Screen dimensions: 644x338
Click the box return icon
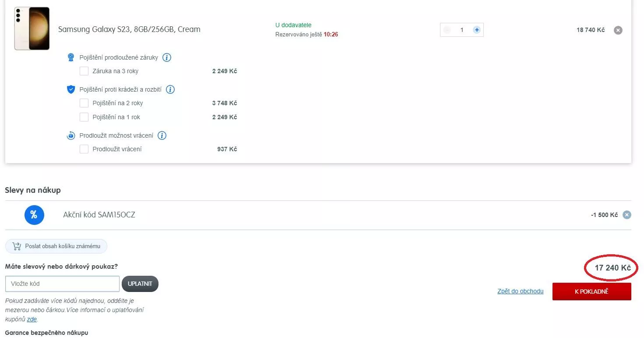tap(71, 135)
